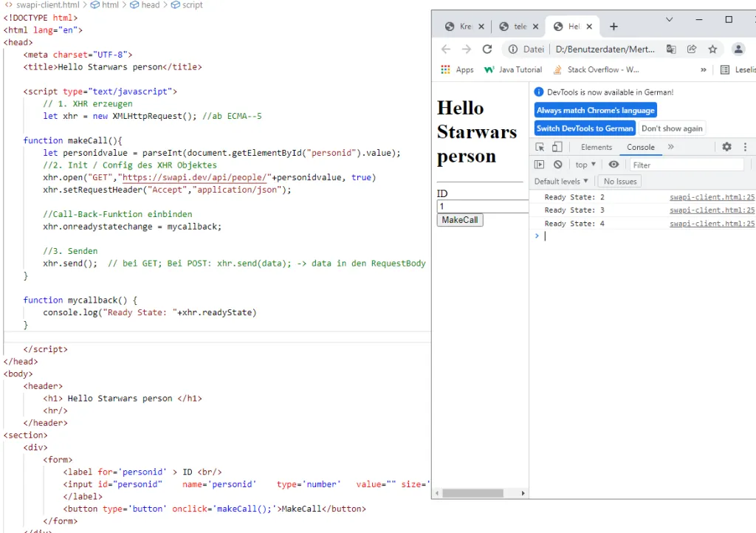Switch to the Elements tab in DevTools
This screenshot has width=756, height=533.
(x=597, y=148)
